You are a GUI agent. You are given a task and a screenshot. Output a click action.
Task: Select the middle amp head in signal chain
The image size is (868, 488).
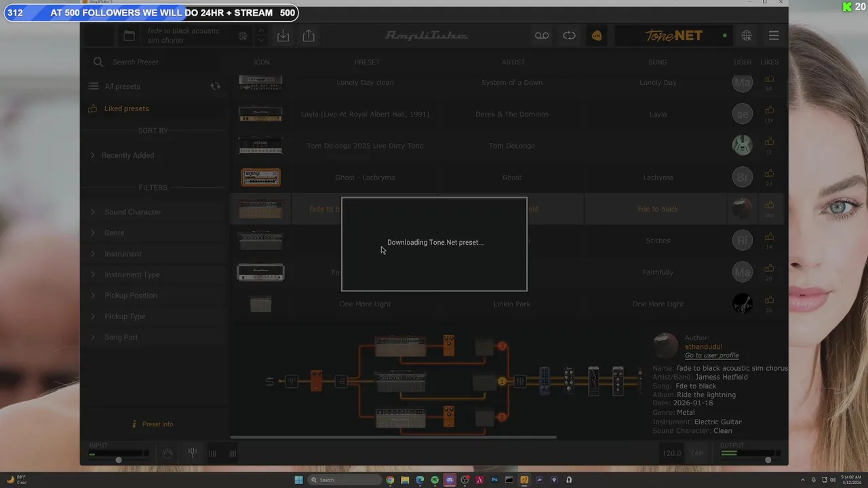(x=401, y=382)
